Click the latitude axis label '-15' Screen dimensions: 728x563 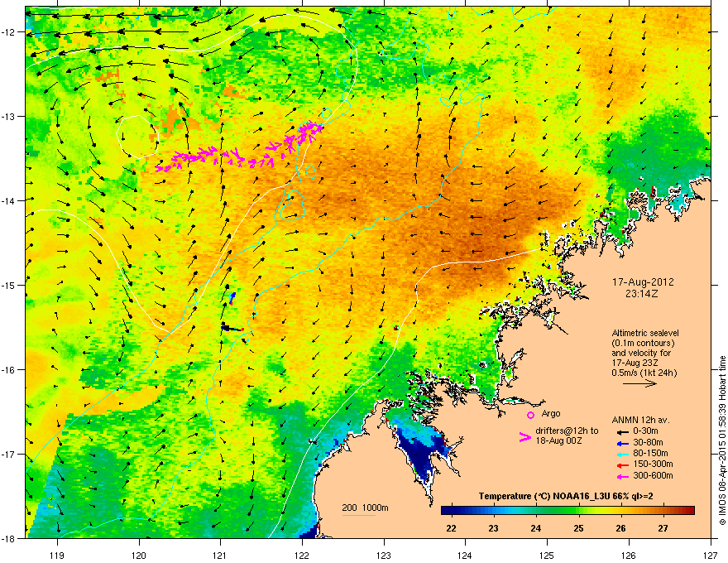coord(8,285)
